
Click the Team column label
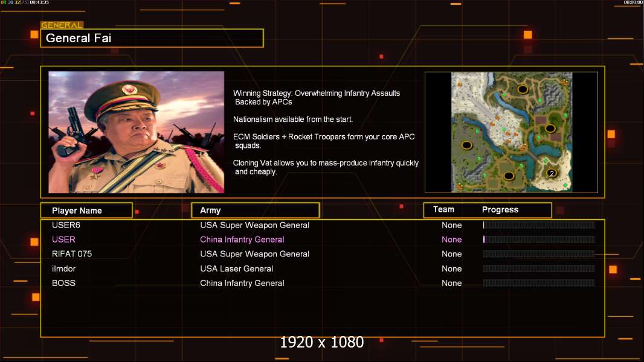[443, 209]
